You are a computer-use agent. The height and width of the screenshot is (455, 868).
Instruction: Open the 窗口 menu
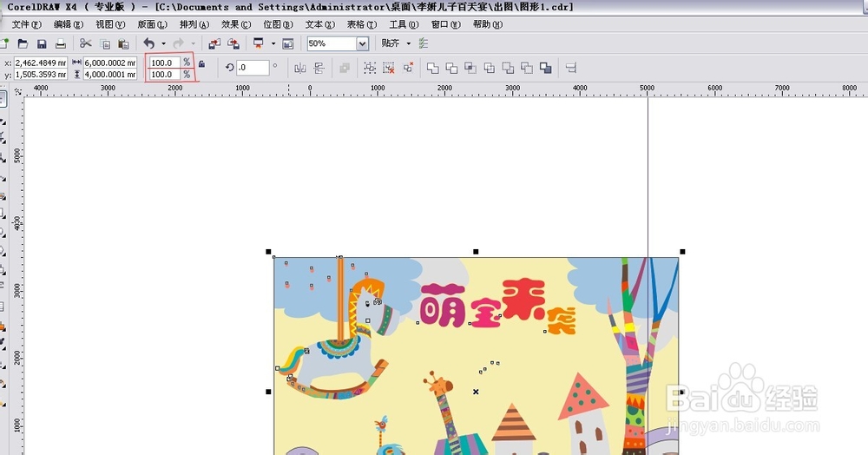pyautogui.click(x=445, y=24)
